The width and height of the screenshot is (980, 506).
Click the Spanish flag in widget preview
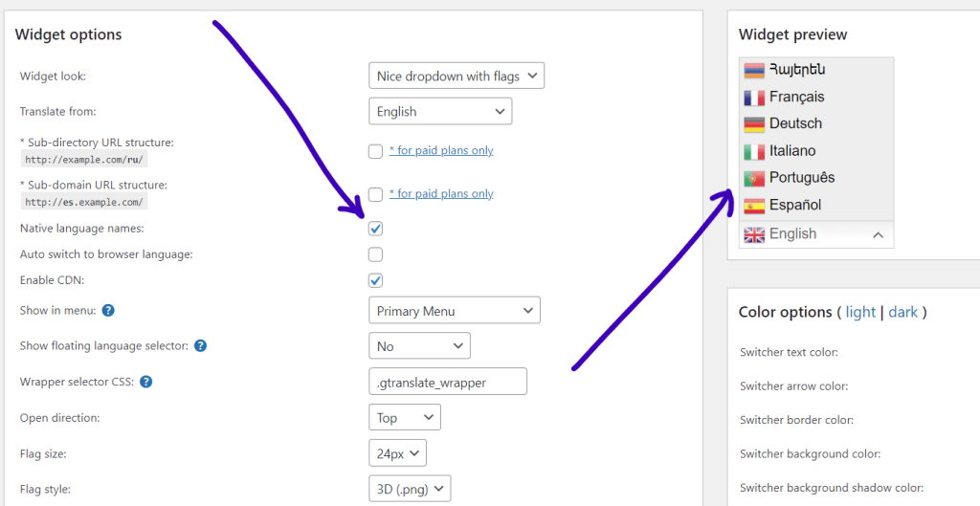point(754,206)
